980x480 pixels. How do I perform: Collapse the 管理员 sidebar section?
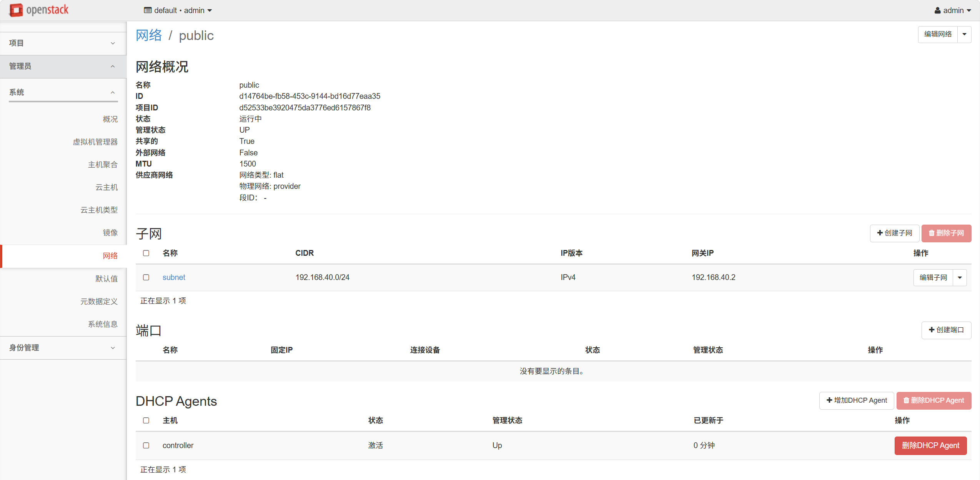click(x=63, y=66)
